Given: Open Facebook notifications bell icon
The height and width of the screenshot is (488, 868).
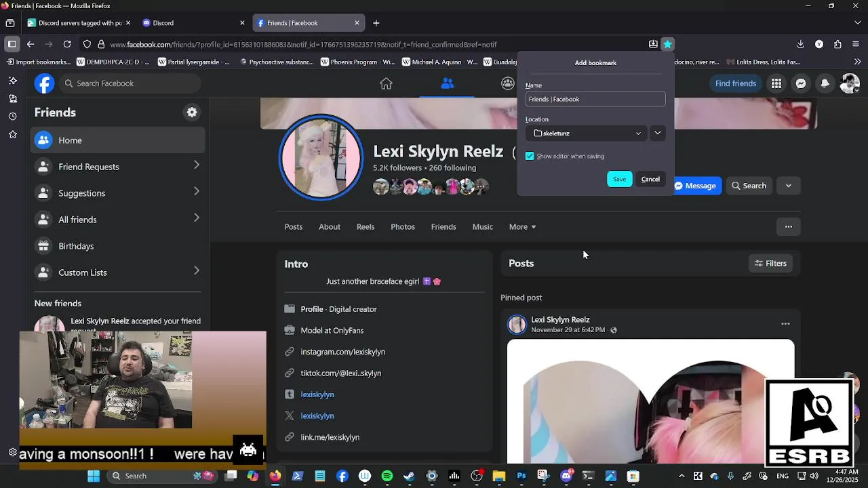Looking at the screenshot, I should click(x=825, y=83).
